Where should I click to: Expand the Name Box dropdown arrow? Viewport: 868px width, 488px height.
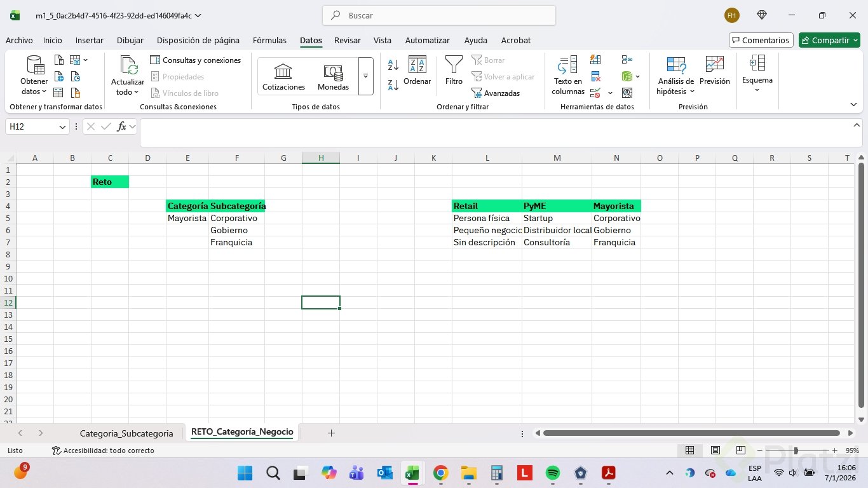[62, 126]
